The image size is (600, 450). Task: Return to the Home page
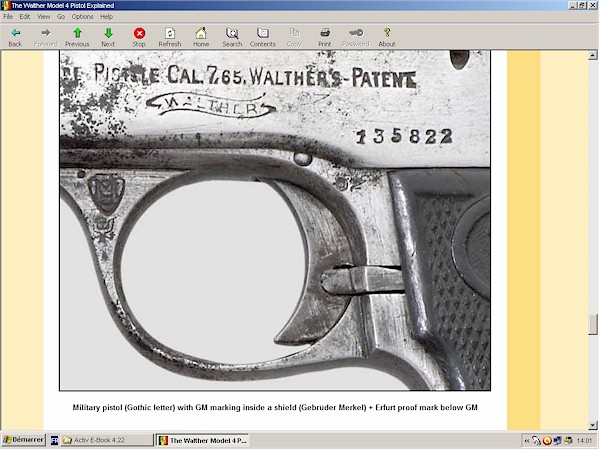coord(201,37)
